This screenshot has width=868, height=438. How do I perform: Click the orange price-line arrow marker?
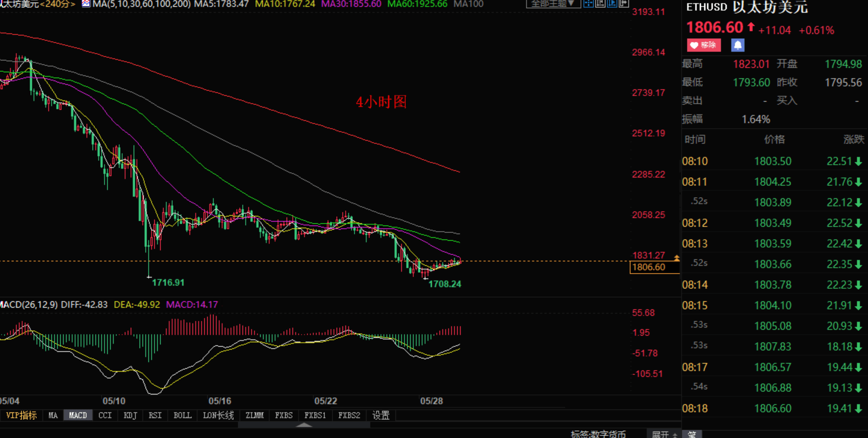tap(676, 258)
